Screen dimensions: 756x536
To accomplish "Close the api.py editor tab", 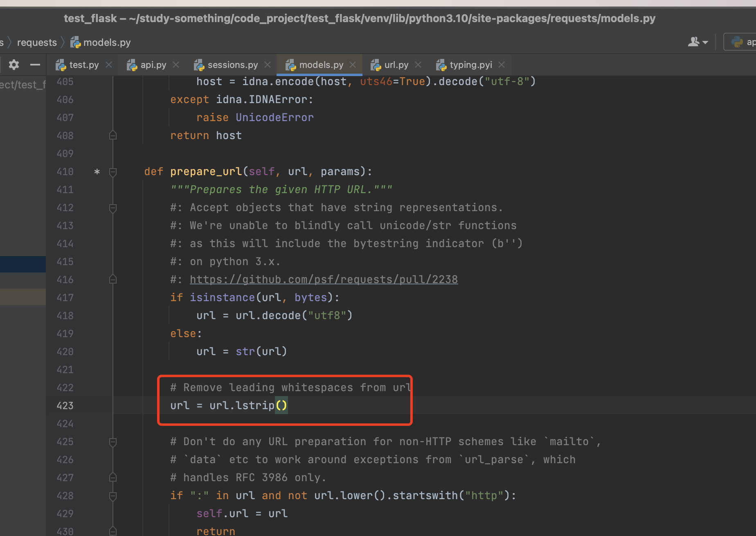I will pyautogui.click(x=176, y=65).
